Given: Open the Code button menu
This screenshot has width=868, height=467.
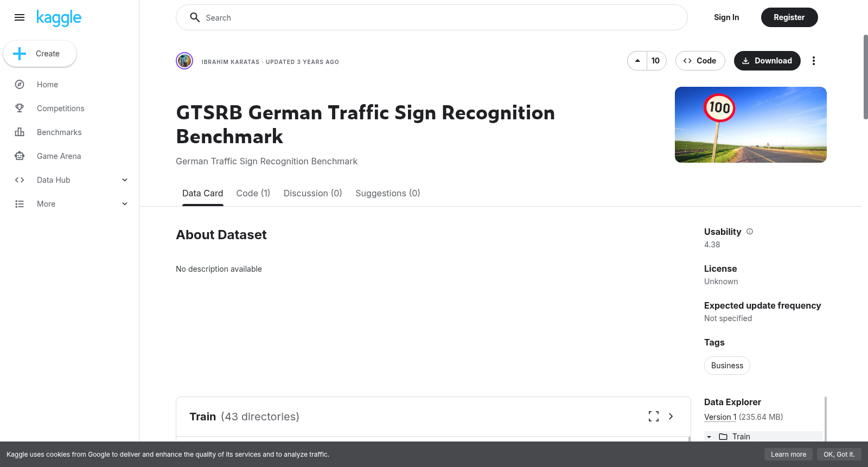Looking at the screenshot, I should pos(700,61).
